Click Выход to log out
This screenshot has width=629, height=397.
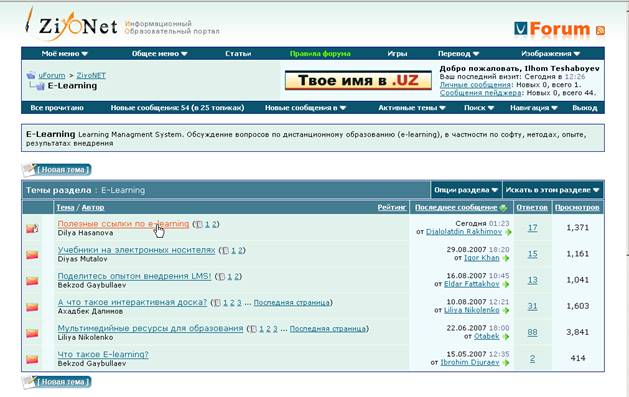pos(585,108)
